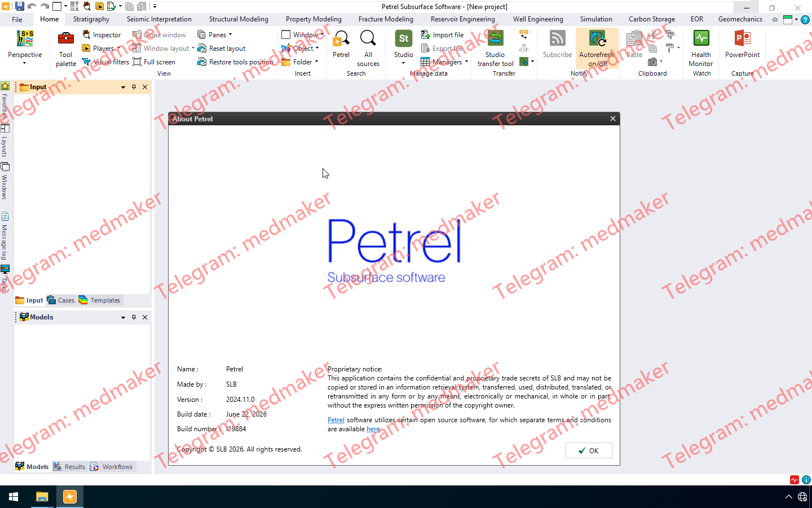Viewport: 812px width, 508px height.
Task: Open the All sources search
Action: pyautogui.click(x=368, y=49)
